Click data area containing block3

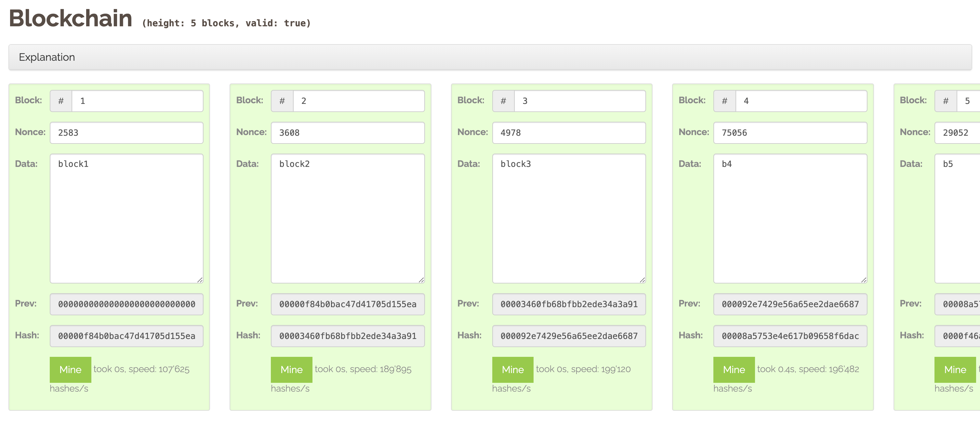click(568, 218)
